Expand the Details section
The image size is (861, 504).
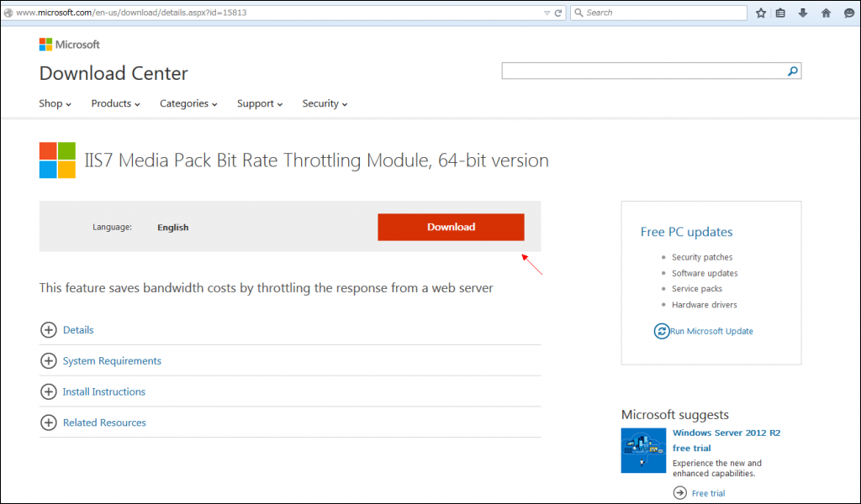pyautogui.click(x=48, y=329)
